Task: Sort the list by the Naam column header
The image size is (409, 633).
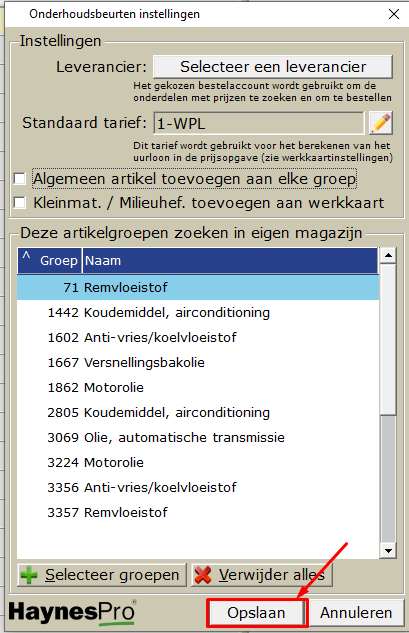Action: coord(230,260)
